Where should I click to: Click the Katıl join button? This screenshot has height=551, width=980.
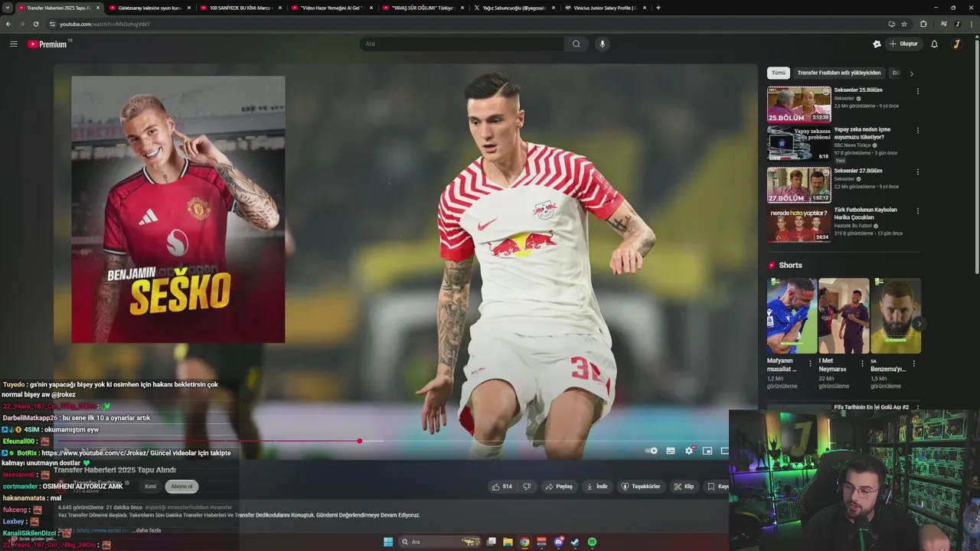[x=150, y=486]
